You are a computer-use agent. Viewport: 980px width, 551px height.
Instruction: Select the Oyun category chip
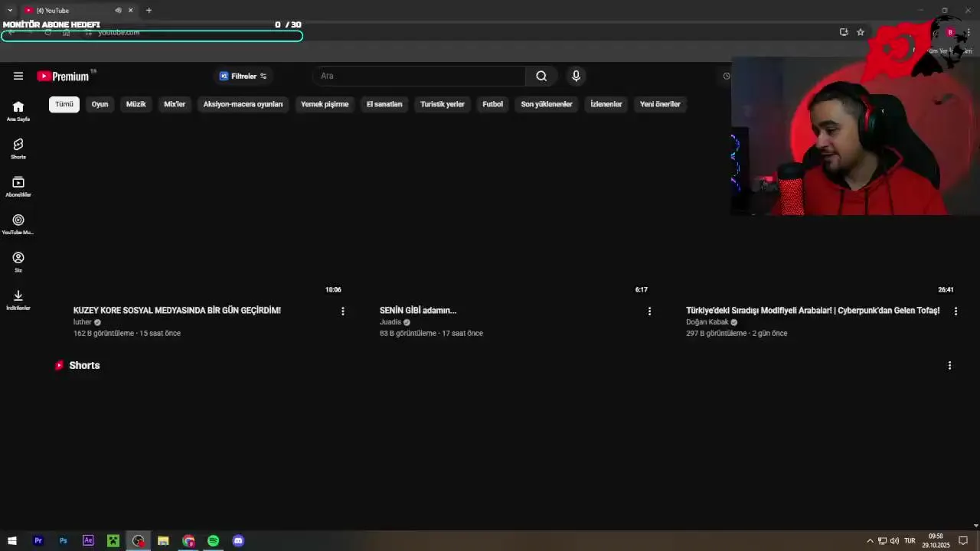coord(100,104)
